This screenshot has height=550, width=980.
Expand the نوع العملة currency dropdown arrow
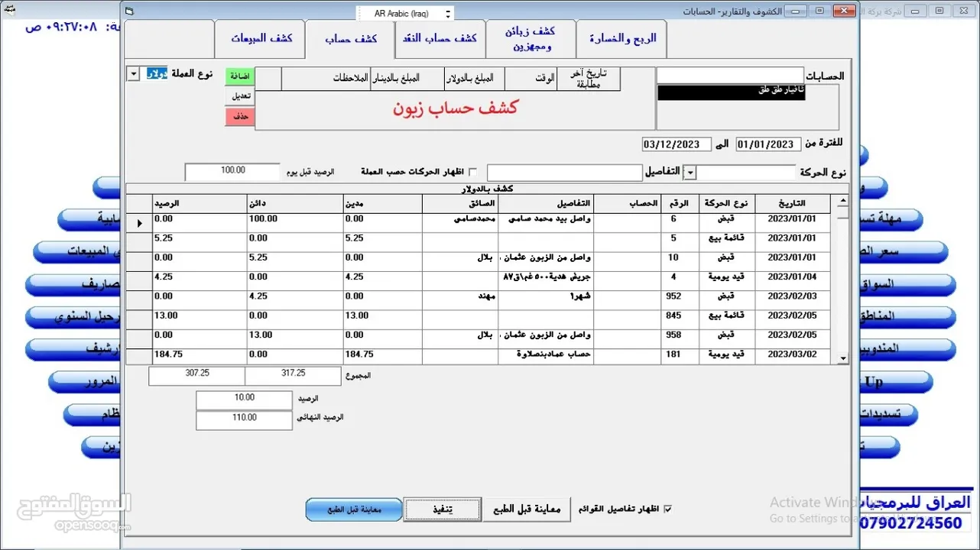(133, 73)
